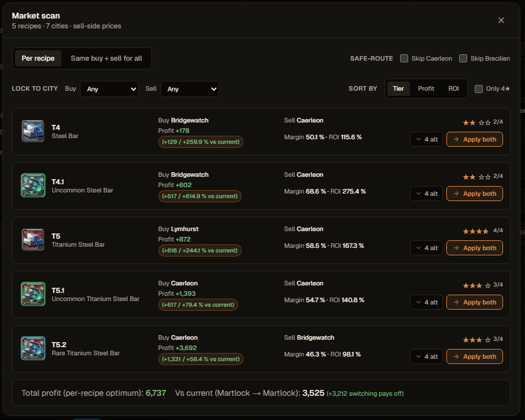The width and height of the screenshot is (525, 420).
Task: Apply both cities for T4.1 Uncommon Steel Bar
Action: pos(475,194)
